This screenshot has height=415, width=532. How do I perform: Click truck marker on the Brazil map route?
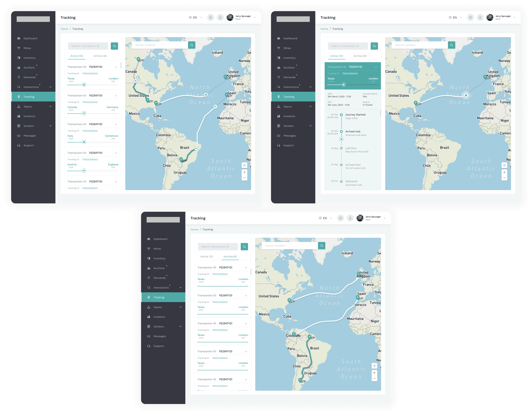coord(196,148)
